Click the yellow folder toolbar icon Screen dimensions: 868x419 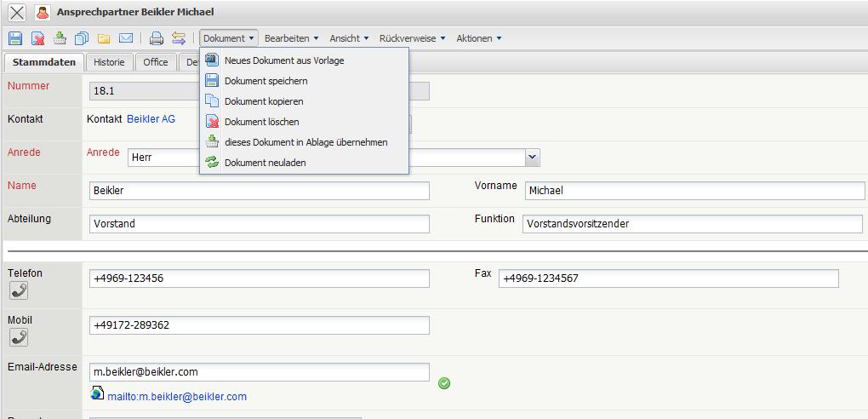pos(104,38)
